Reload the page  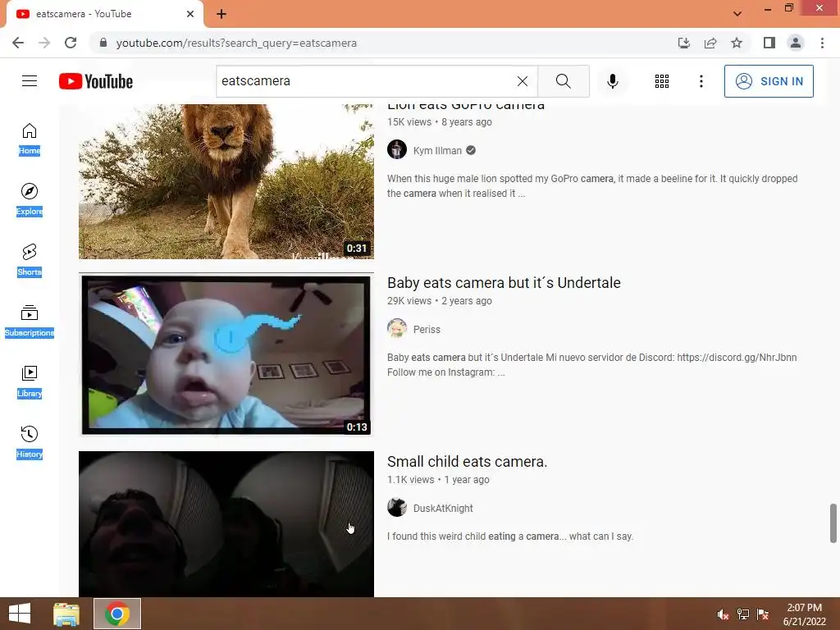point(71,43)
